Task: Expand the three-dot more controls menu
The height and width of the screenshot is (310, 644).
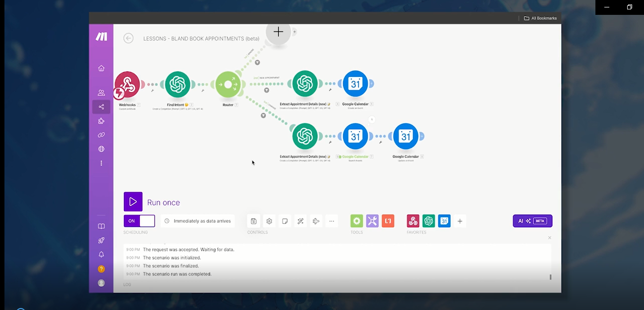Action: [x=332, y=221]
